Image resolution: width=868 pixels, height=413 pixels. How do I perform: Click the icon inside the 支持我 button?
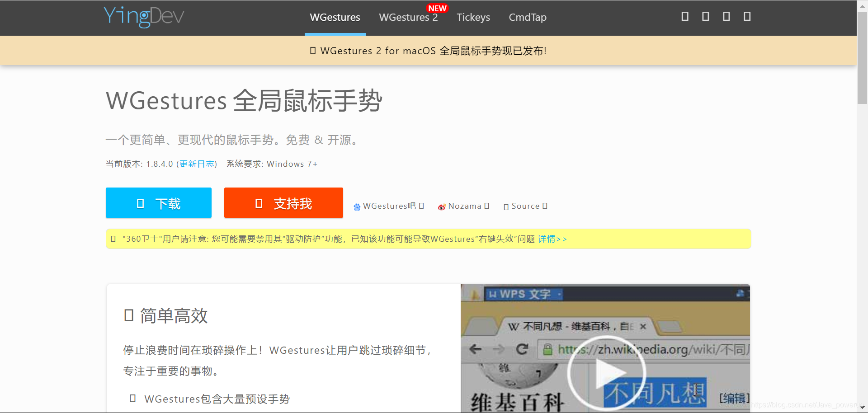coord(259,203)
